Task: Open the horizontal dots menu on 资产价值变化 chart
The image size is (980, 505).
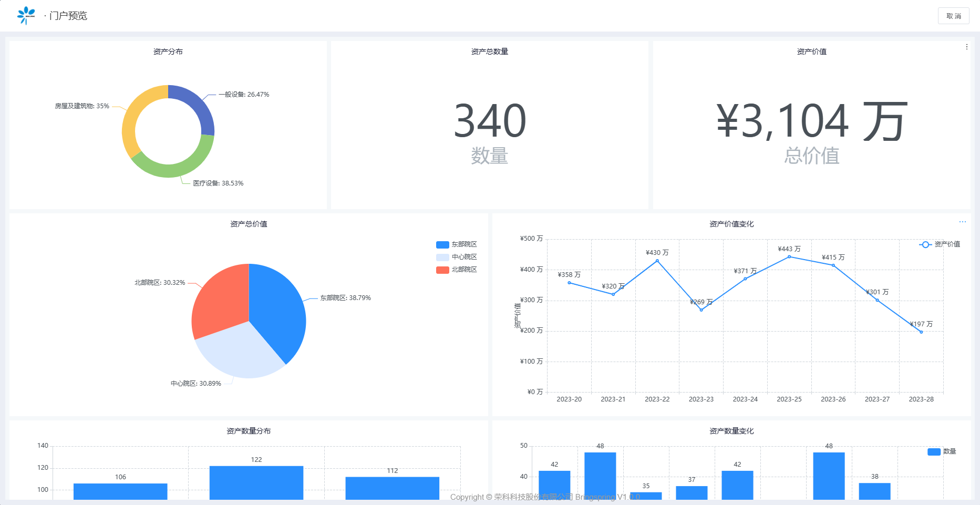Action: [962, 222]
